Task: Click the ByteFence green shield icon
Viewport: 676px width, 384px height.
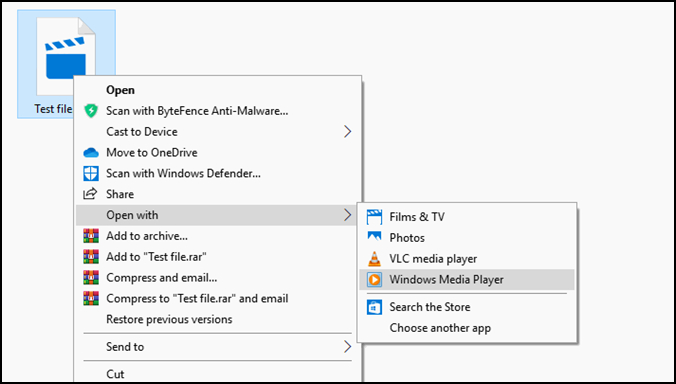Action: coord(91,111)
